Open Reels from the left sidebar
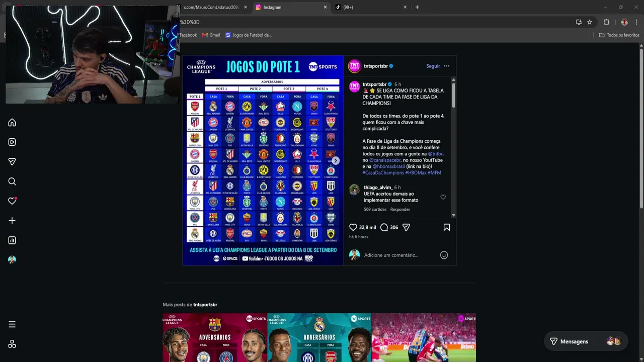This screenshot has width=644, height=362. point(12,142)
